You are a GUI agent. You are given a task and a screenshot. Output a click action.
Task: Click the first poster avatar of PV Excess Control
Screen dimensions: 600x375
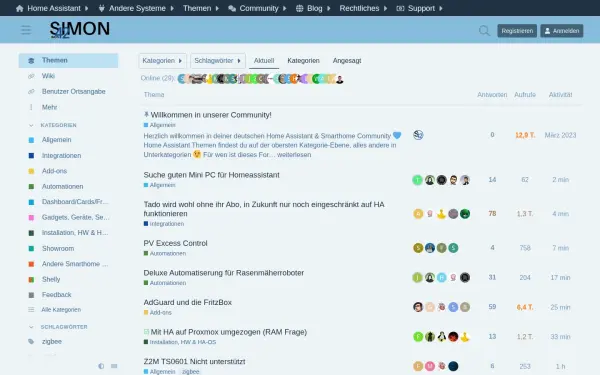click(x=418, y=248)
